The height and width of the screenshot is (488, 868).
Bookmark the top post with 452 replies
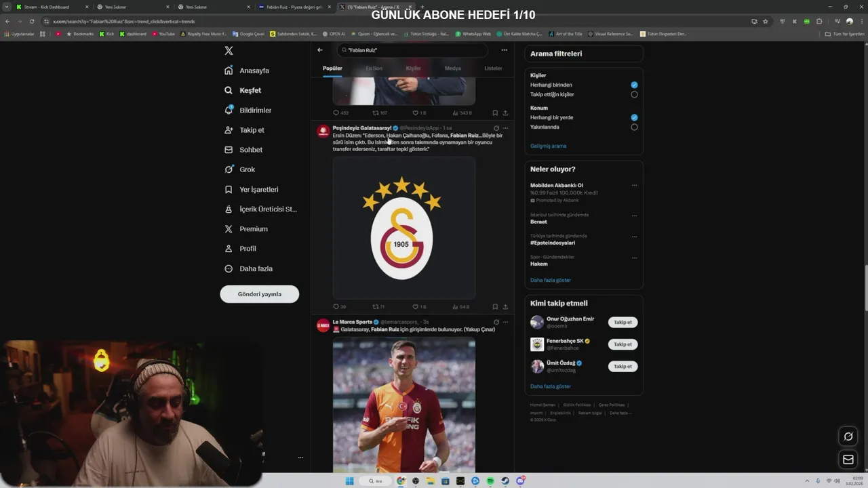pos(495,113)
